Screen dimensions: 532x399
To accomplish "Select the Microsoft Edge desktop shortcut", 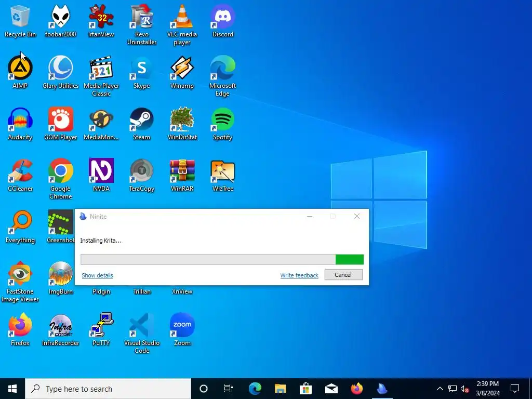I will click(x=222, y=76).
